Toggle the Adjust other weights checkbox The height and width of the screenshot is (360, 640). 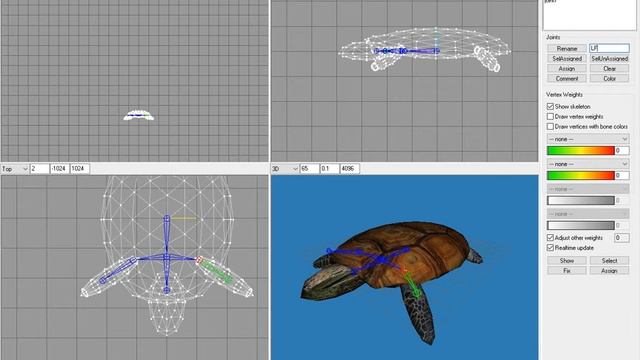tap(550, 238)
